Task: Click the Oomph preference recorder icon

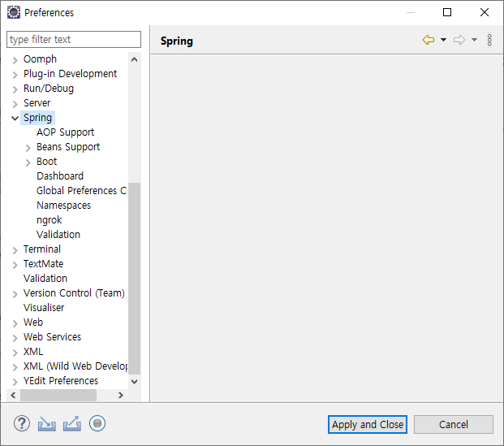Action: pyautogui.click(x=97, y=423)
